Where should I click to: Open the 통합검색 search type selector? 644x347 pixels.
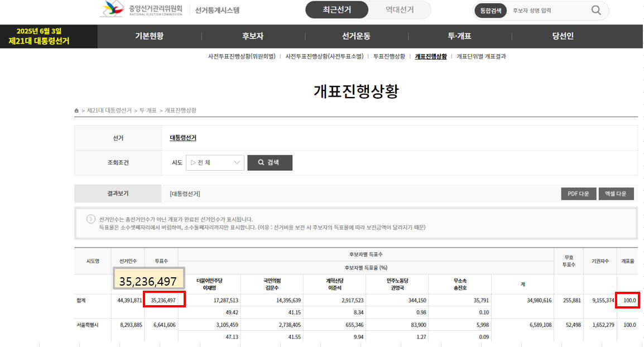491,11
